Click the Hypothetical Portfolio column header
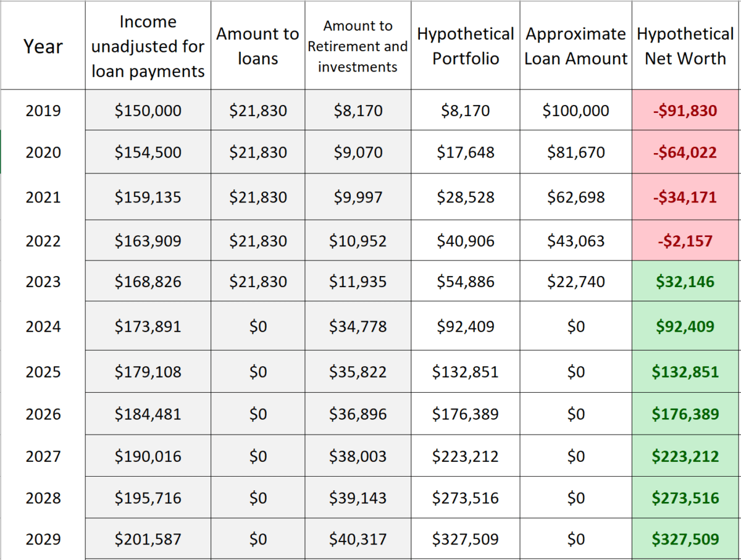The image size is (741, 560). pyautogui.click(x=465, y=46)
